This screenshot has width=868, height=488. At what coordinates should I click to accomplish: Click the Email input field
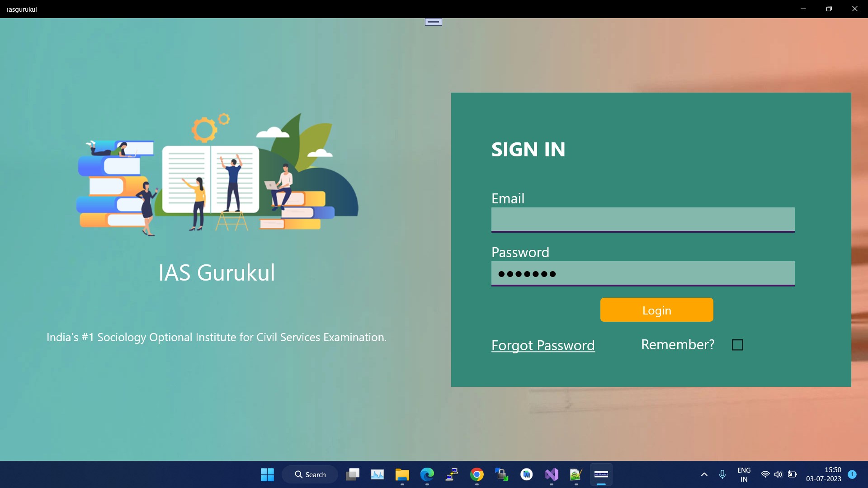[642, 219]
